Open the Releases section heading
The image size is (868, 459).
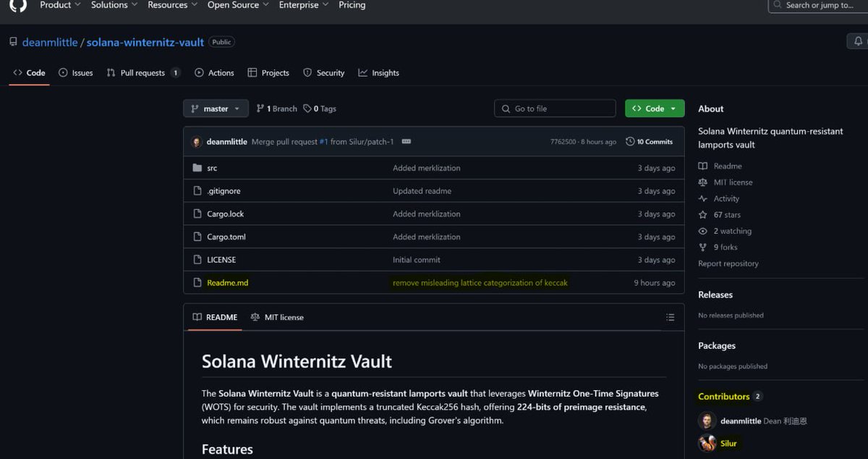tap(715, 295)
